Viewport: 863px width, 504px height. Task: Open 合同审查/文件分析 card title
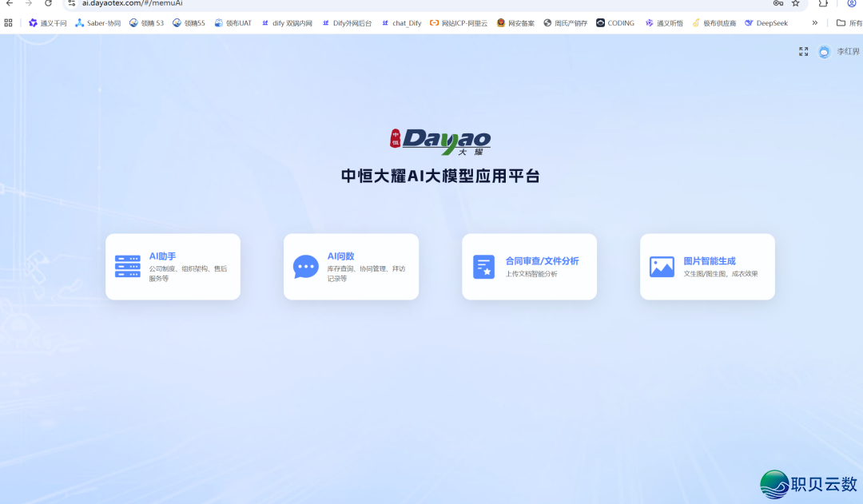click(542, 261)
